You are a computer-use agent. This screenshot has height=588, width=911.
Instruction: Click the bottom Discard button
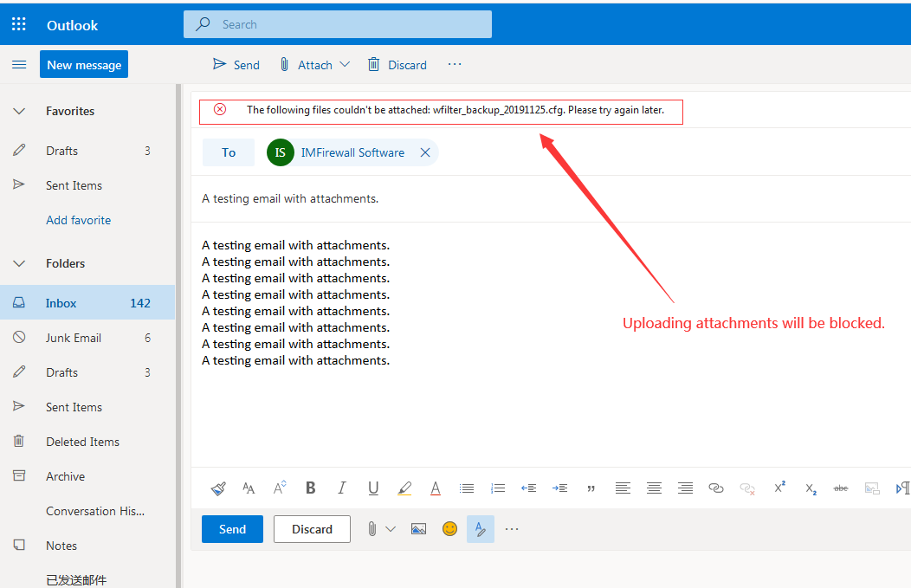[x=312, y=529]
